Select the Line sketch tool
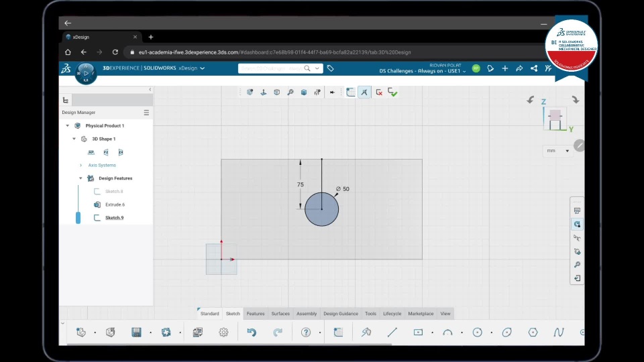644x362 pixels. tap(392, 332)
